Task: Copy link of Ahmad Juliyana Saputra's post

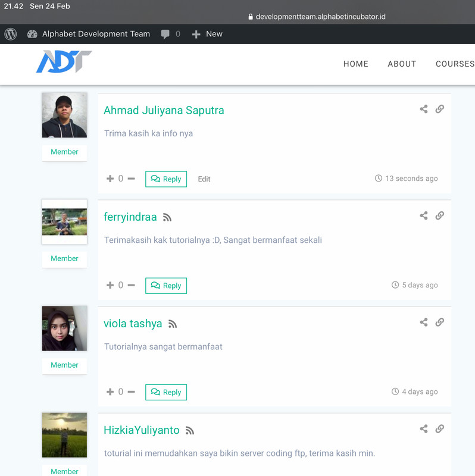Action: tap(440, 109)
